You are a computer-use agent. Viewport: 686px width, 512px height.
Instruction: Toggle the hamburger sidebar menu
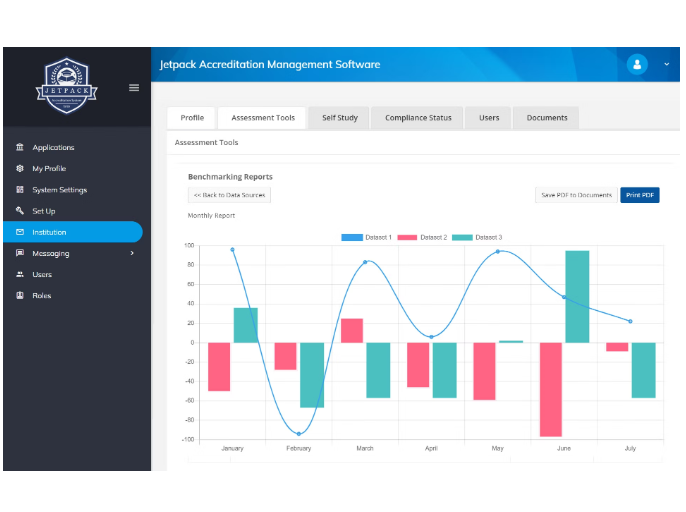pos(134,88)
